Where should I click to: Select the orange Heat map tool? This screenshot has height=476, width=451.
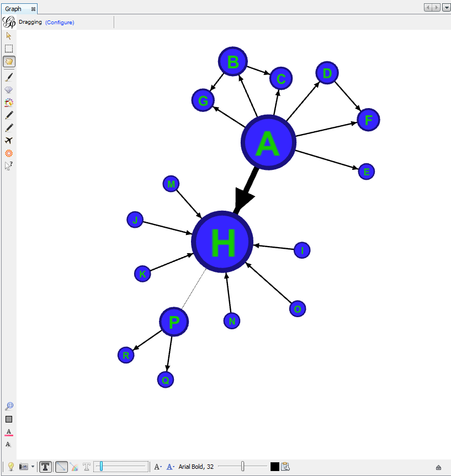(9, 153)
